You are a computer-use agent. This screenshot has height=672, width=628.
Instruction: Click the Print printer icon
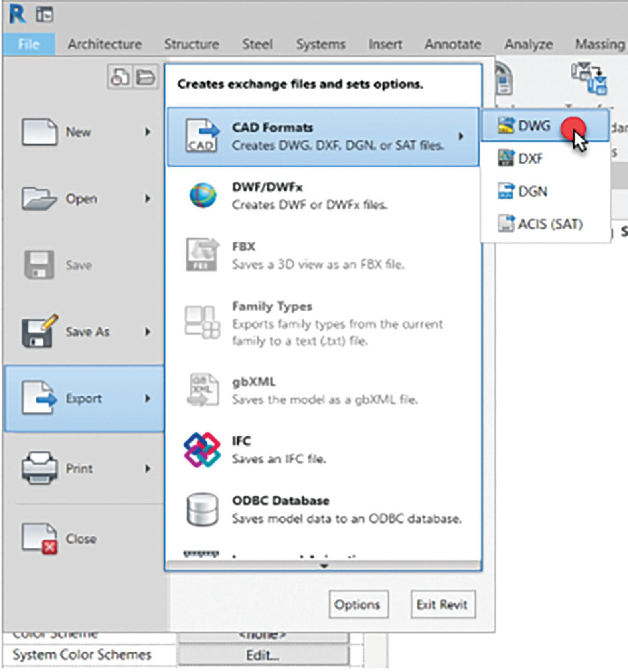(x=39, y=468)
